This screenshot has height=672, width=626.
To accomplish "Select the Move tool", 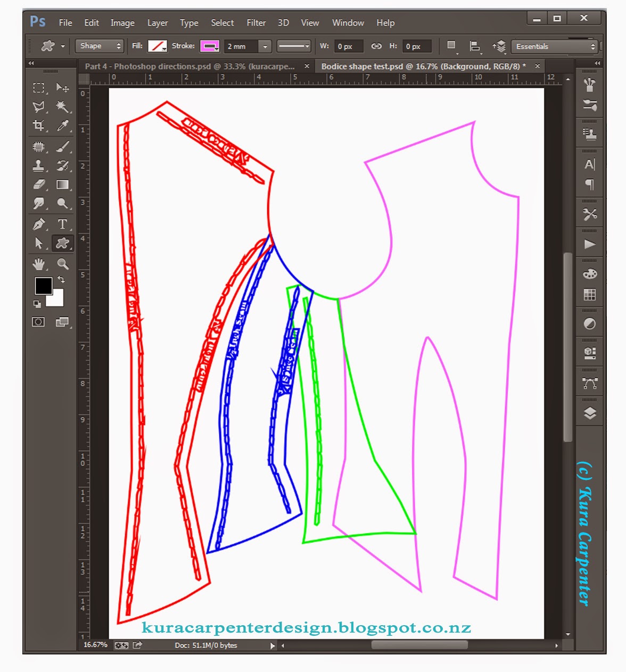I will pos(63,87).
